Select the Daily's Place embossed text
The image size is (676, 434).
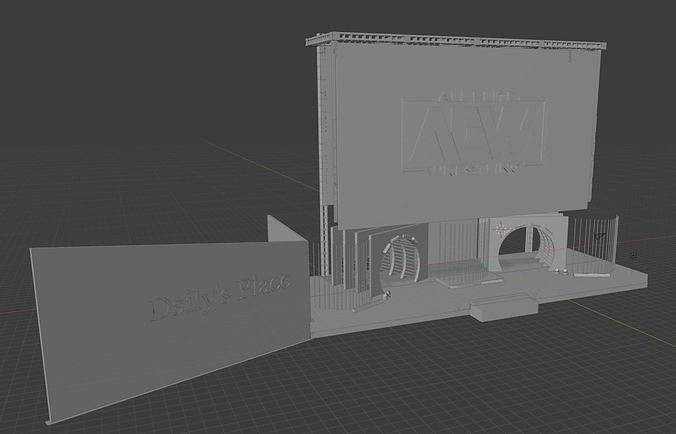point(220,296)
